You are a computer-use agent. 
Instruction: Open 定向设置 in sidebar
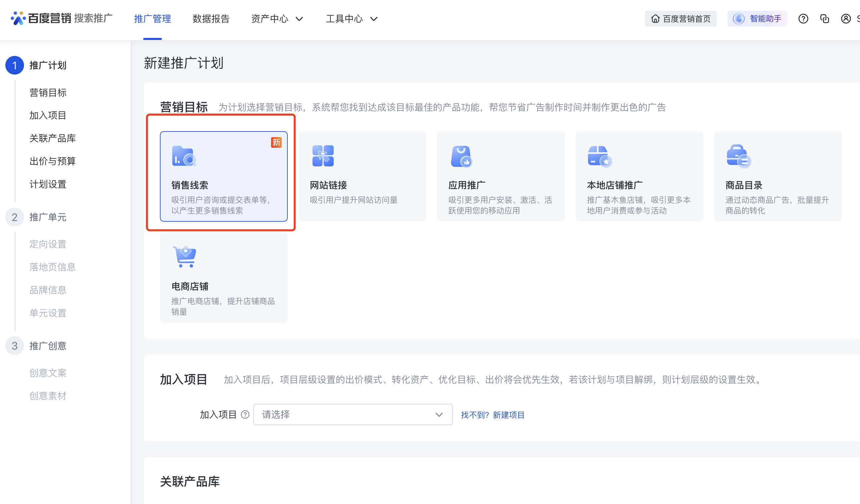[x=48, y=244]
